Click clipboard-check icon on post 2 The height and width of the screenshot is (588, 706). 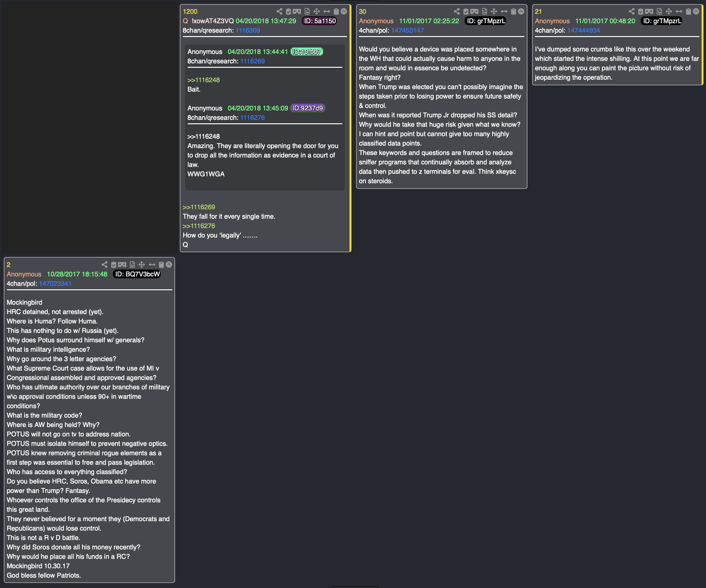coord(113,265)
